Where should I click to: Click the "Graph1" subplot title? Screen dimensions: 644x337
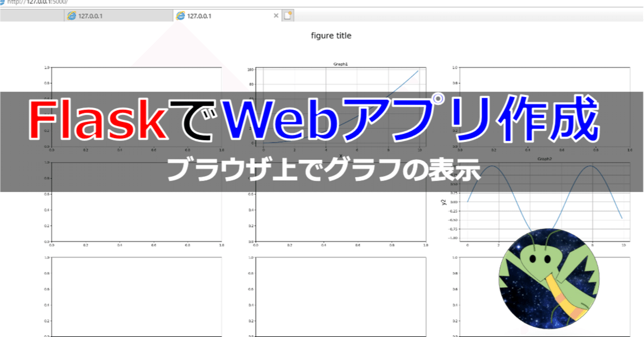coord(341,64)
